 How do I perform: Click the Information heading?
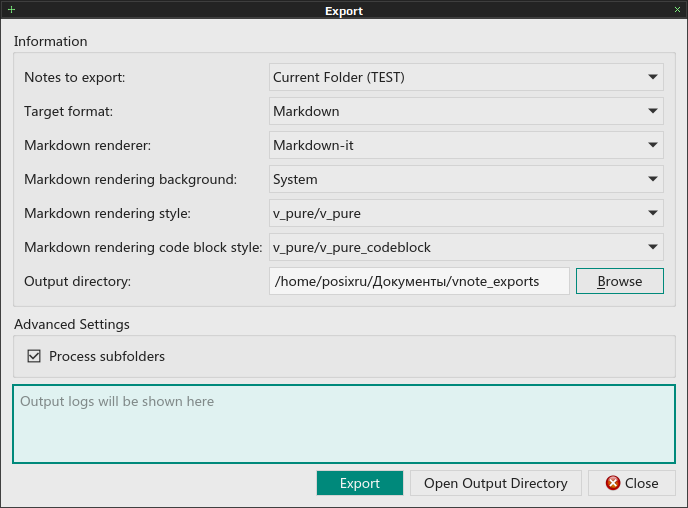tap(50, 41)
